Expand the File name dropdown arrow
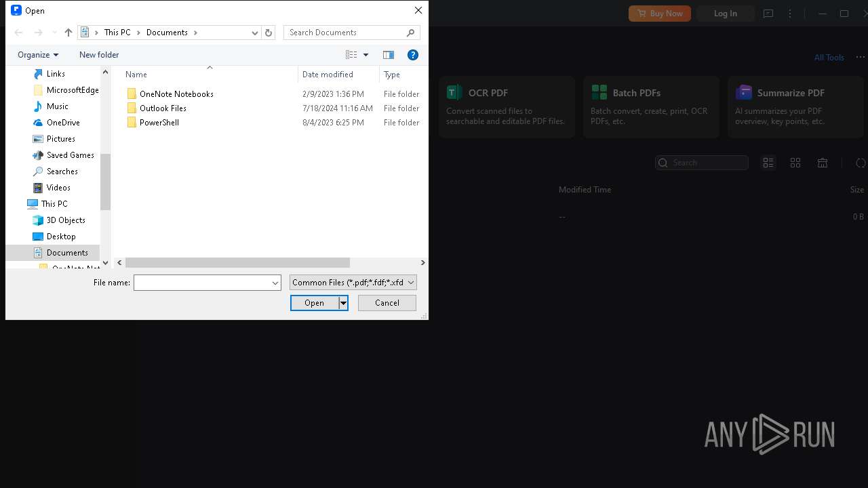Image resolution: width=868 pixels, height=488 pixels. (275, 283)
